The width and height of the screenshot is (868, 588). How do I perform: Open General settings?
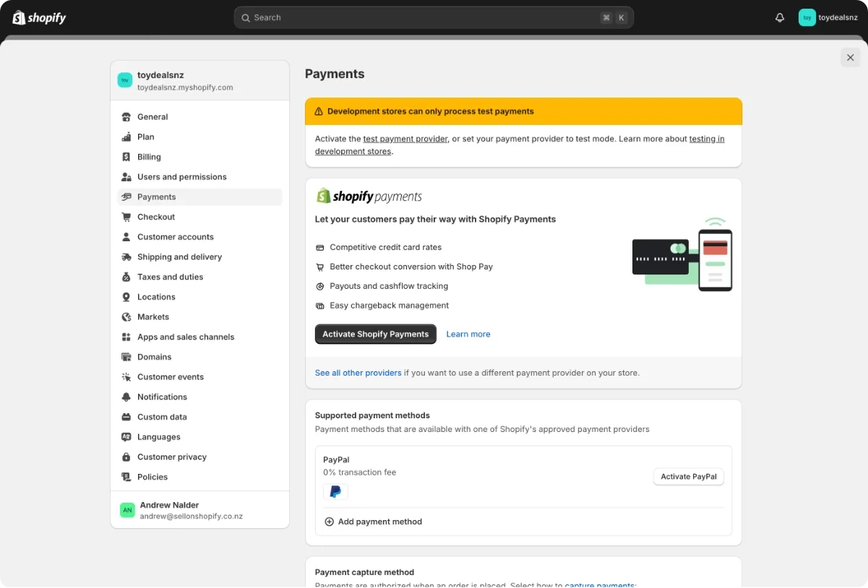pyautogui.click(x=199, y=117)
